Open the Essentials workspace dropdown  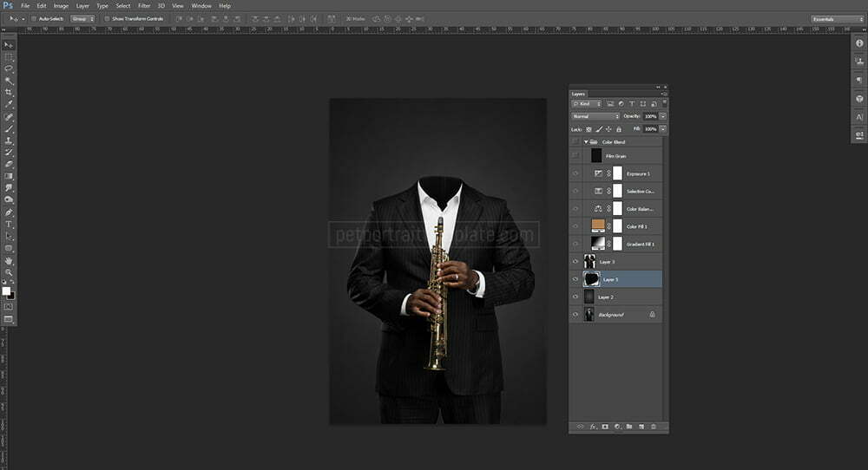[x=837, y=18]
